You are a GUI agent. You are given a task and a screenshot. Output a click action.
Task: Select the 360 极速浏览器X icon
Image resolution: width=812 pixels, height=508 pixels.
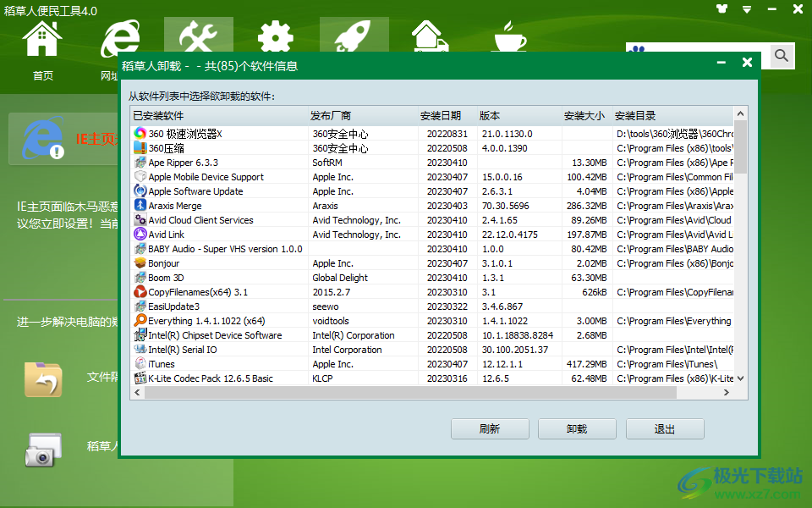[140, 133]
